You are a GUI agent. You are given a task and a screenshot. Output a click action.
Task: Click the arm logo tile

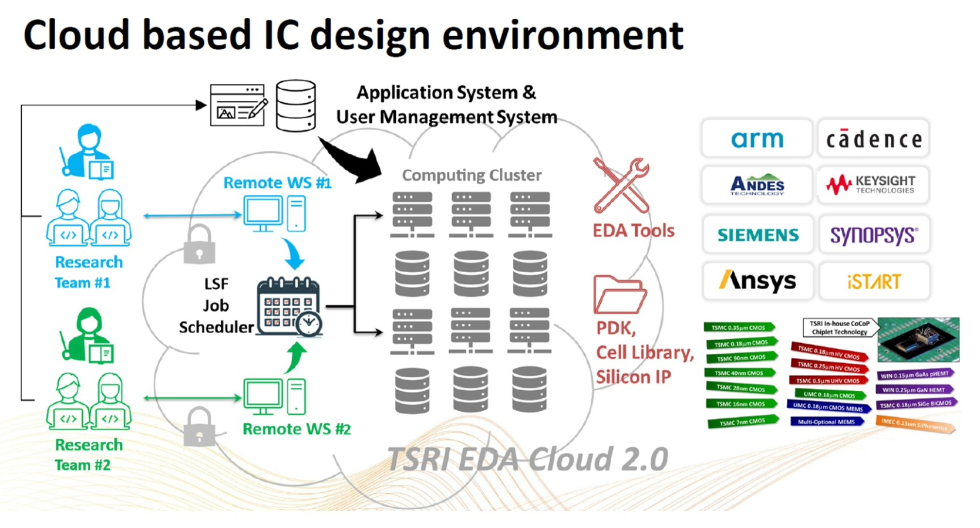click(x=756, y=139)
